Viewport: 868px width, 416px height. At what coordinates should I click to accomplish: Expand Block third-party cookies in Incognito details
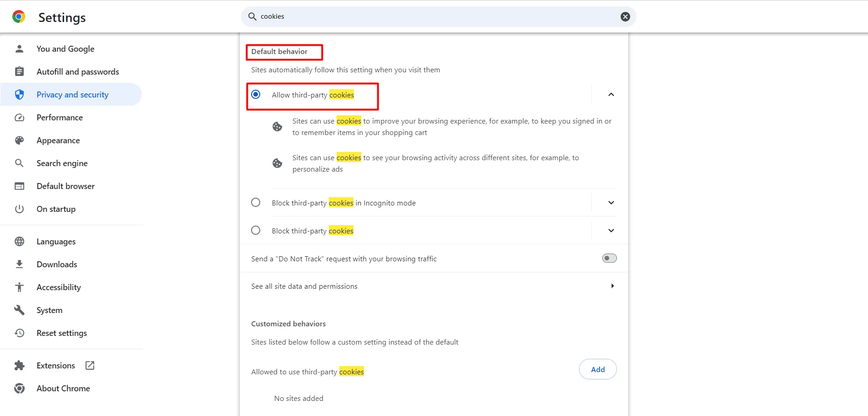[611, 202]
